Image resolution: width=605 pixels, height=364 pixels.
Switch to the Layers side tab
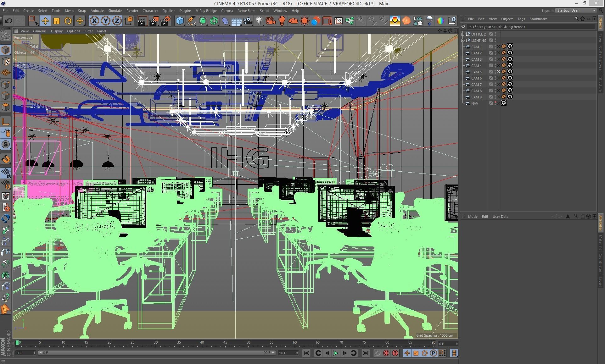point(601,282)
